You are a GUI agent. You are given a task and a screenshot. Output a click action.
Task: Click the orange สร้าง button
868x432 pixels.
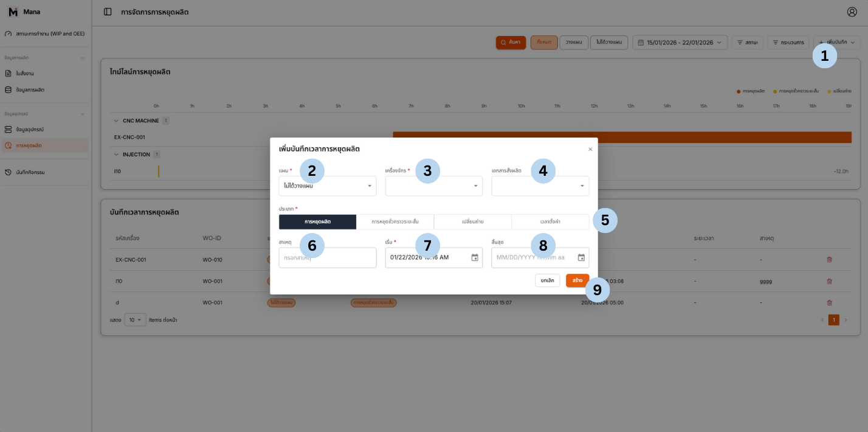tap(577, 280)
